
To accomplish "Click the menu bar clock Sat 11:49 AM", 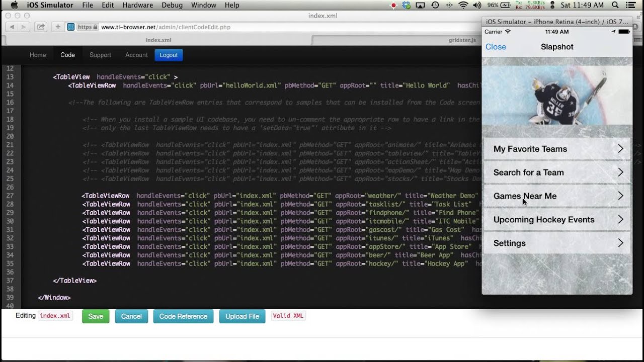I will pyautogui.click(x=582, y=5).
